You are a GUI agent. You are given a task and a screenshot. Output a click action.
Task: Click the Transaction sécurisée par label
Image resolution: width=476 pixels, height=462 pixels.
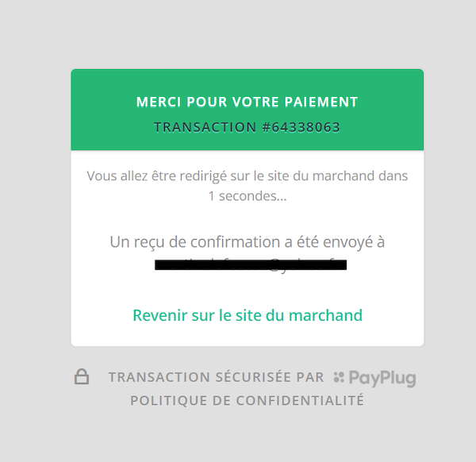click(x=216, y=377)
